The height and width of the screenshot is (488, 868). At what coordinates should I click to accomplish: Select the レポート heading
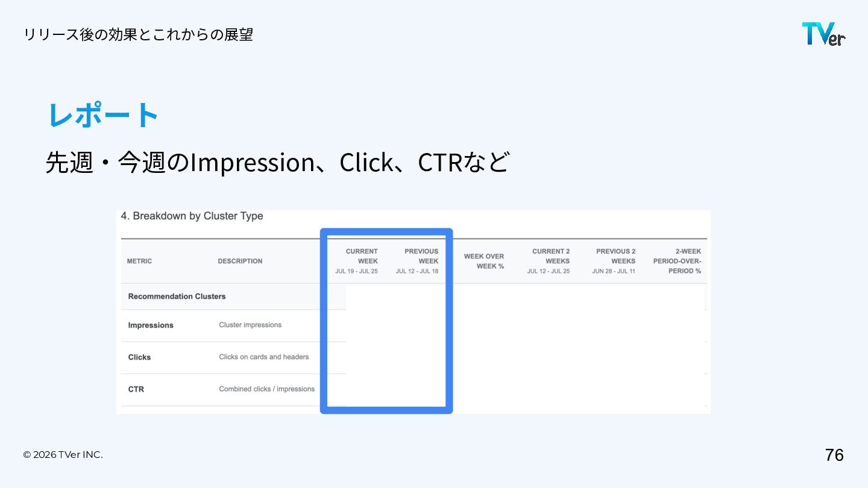point(103,114)
